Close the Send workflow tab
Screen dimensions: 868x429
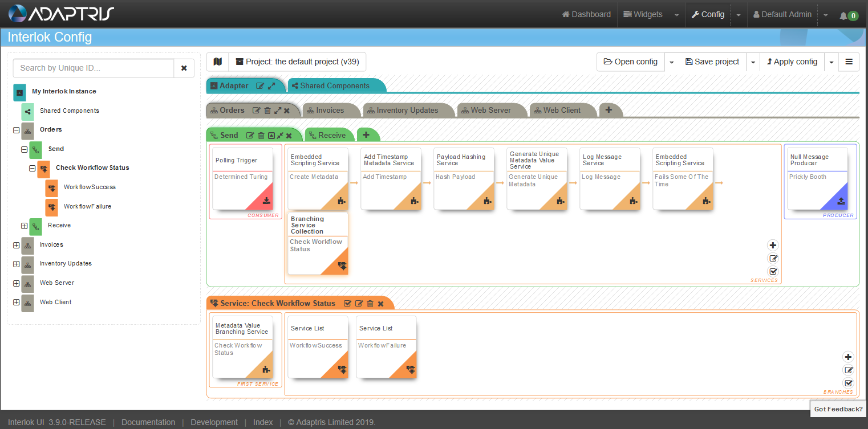[x=289, y=136]
